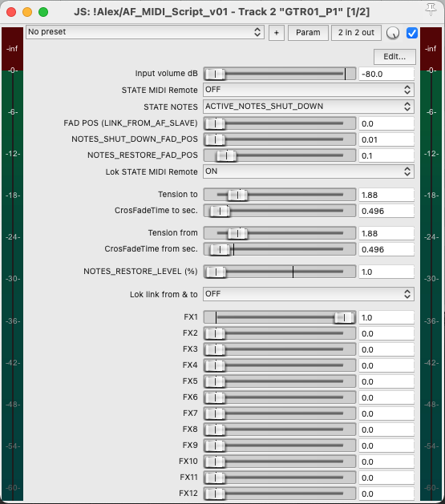
Task: Click the FX1 slider handle
Action: 344,318
